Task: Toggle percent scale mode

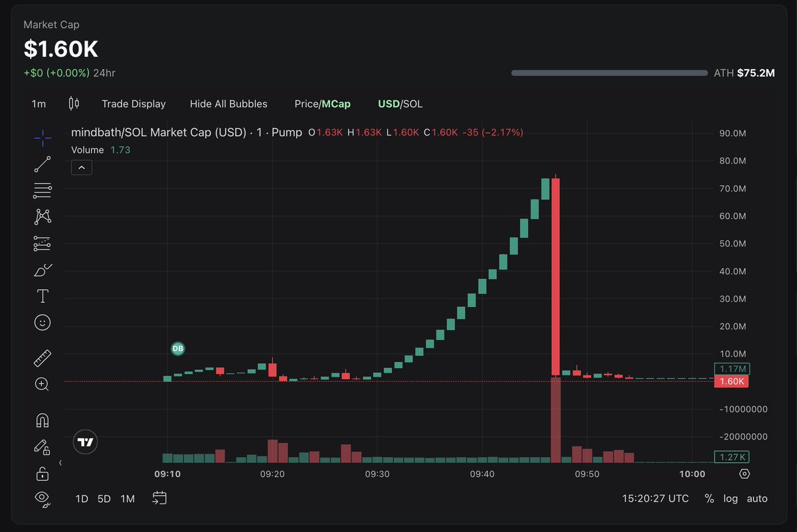Action: coord(709,498)
